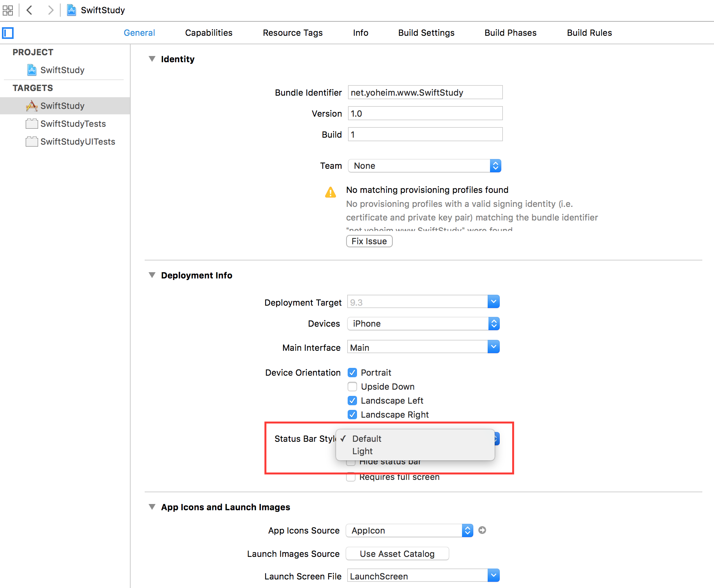Open the Deployment Target dropdown arrow
This screenshot has width=714, height=588.
493,301
